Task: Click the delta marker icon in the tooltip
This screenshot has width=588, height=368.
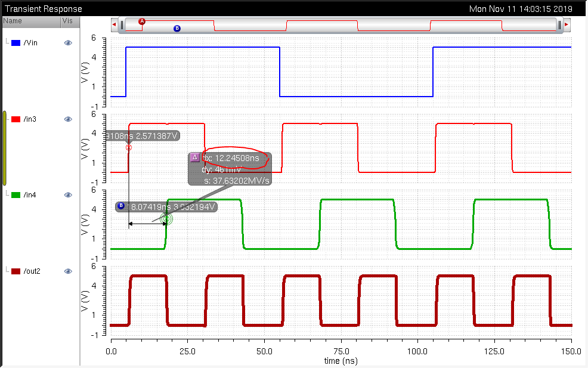Action: pyautogui.click(x=194, y=157)
